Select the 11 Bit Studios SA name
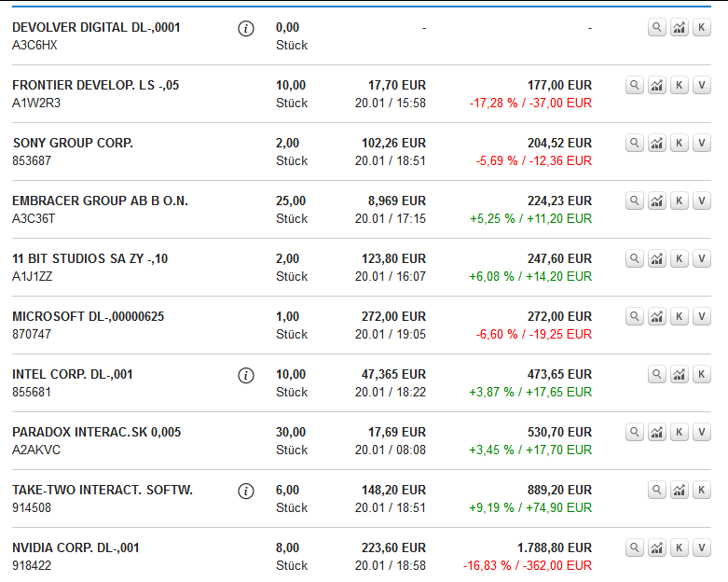728x582 pixels. pos(89,258)
